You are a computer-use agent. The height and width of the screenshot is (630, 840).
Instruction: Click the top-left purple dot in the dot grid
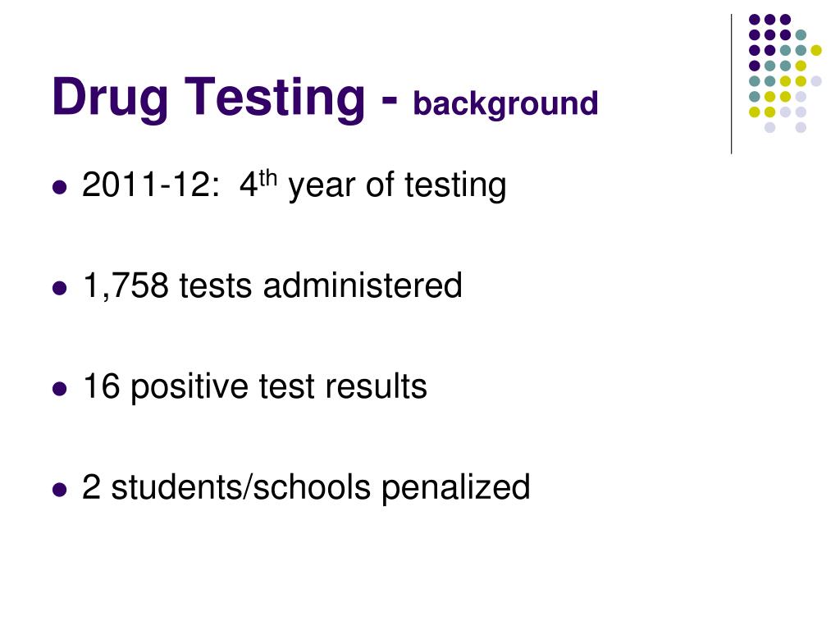pyautogui.click(x=755, y=20)
